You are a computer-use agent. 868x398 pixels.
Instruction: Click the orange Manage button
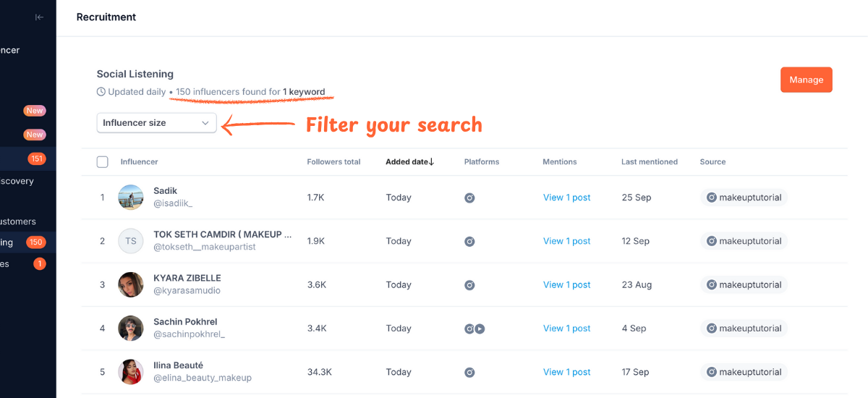pos(806,80)
